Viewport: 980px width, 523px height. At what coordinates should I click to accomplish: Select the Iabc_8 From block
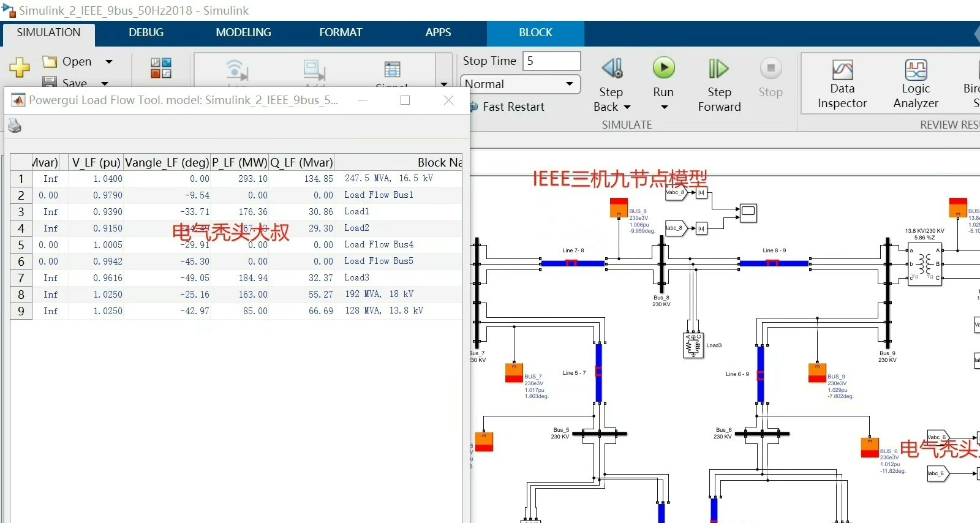point(676,228)
